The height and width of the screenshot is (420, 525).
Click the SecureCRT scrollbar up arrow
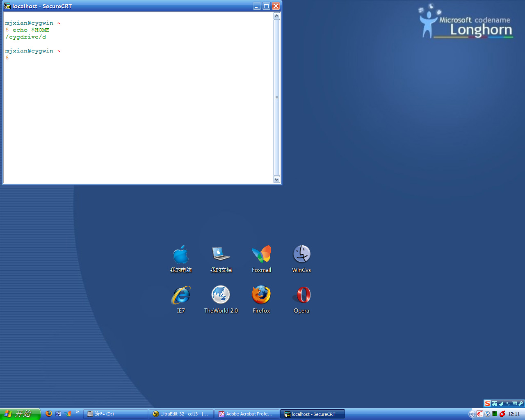276,16
